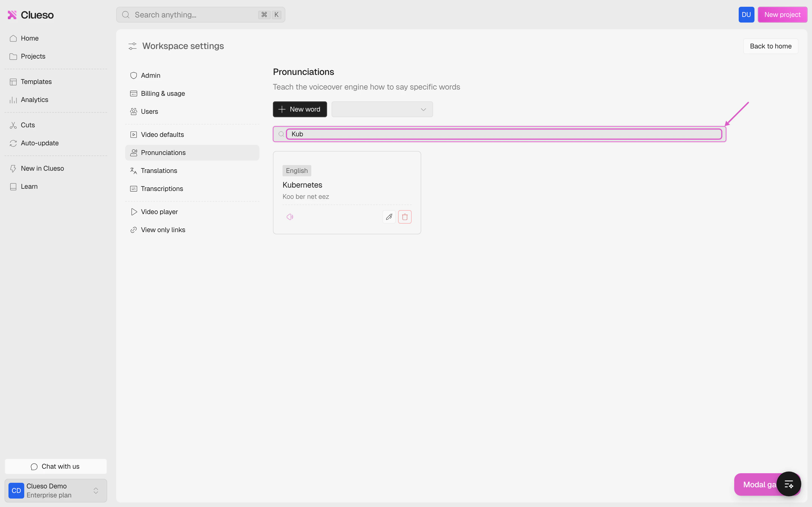Click the workspace settings sliders icon
The image size is (812, 507).
133,46
